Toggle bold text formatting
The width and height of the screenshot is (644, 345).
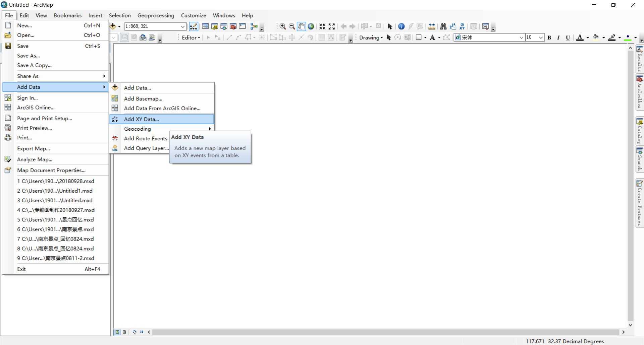[x=549, y=38]
